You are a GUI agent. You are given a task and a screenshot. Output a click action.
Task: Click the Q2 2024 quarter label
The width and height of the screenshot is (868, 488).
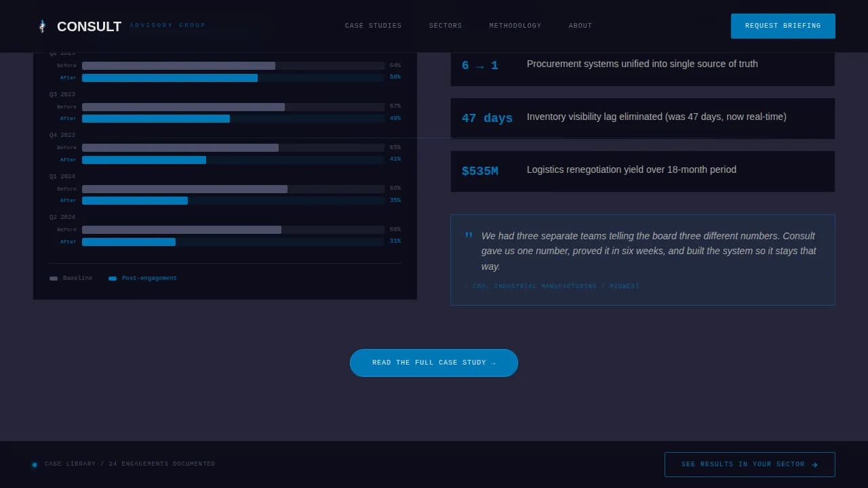pyautogui.click(x=62, y=218)
